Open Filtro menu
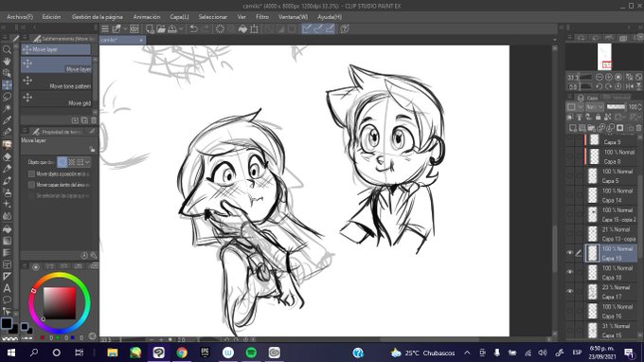644x362 pixels. click(x=262, y=17)
